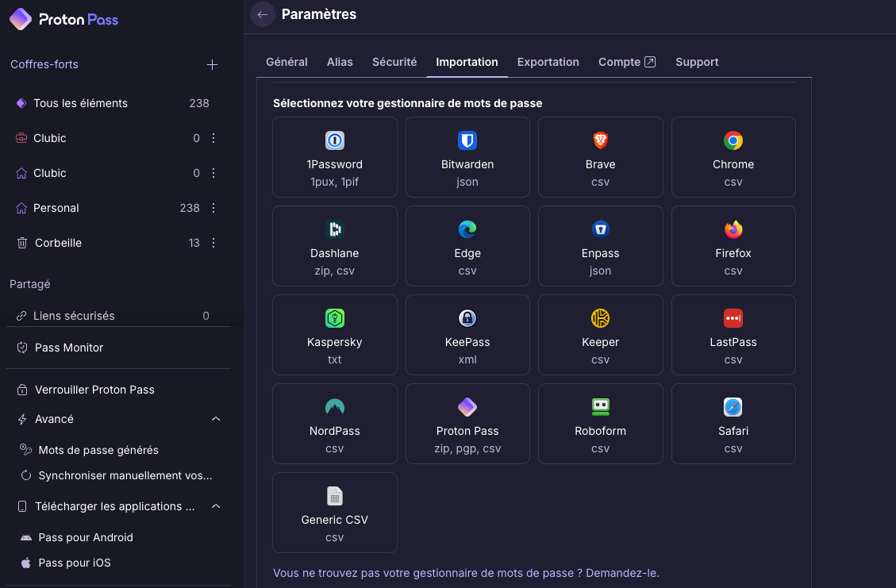Click the Pass Monitor shield icon
This screenshot has width=896, height=588.
coord(22,348)
